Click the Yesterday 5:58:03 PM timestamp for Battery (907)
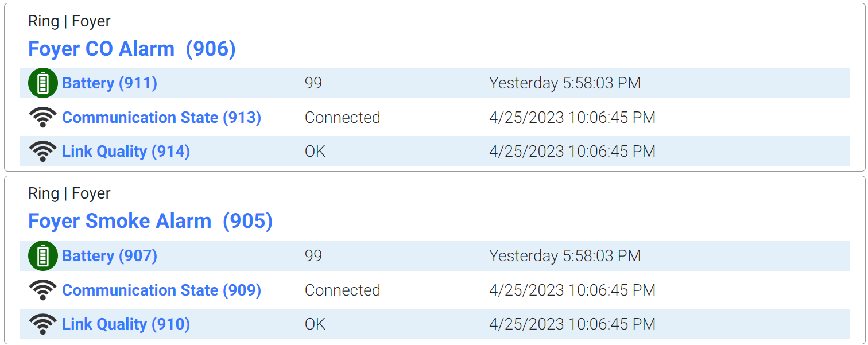The height and width of the screenshot is (345, 868). point(565,255)
